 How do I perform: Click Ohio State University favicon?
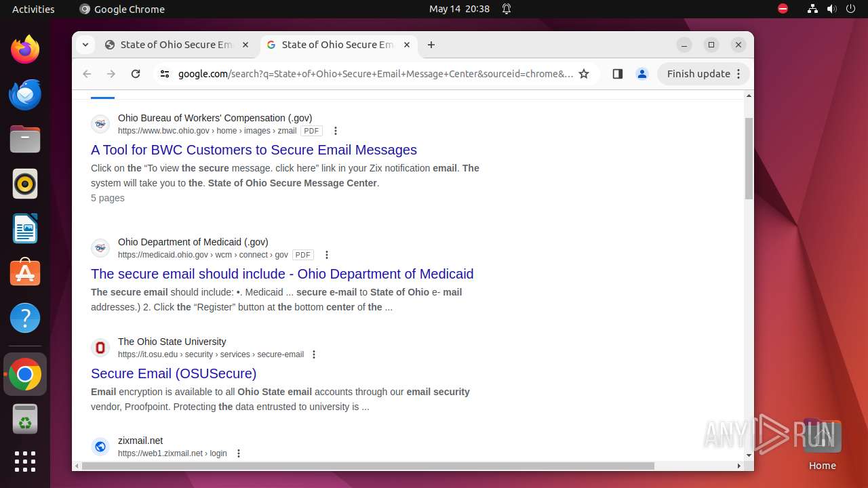coord(100,348)
